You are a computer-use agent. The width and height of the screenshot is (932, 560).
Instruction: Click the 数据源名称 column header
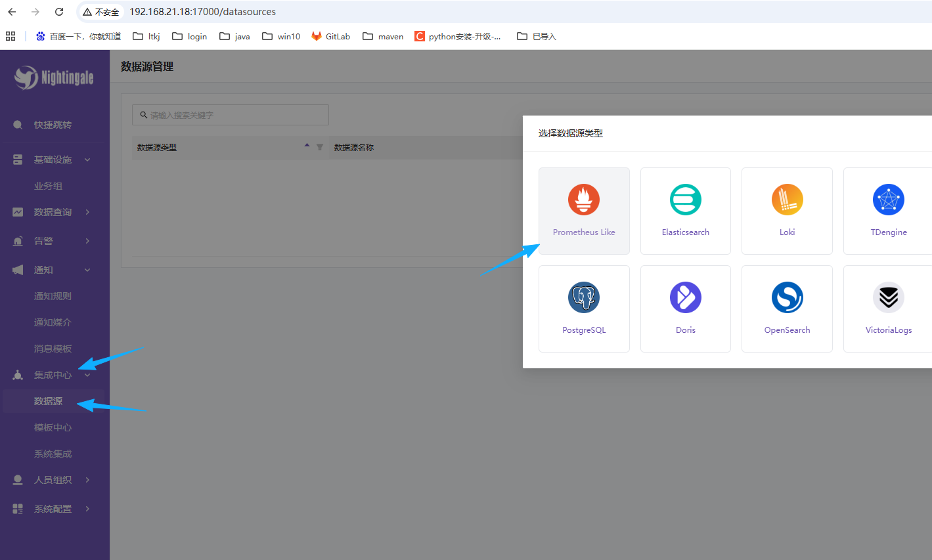coord(354,148)
